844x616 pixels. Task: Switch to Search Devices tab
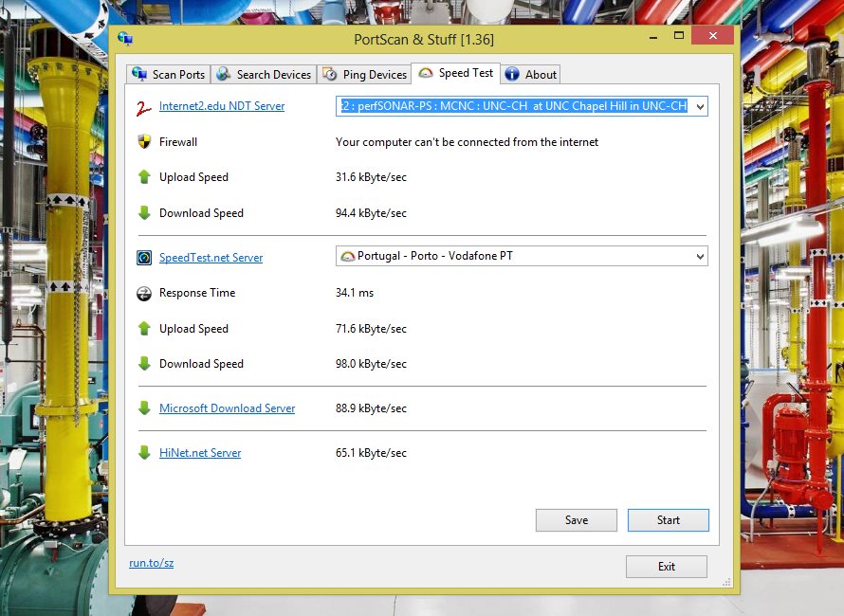tap(265, 74)
